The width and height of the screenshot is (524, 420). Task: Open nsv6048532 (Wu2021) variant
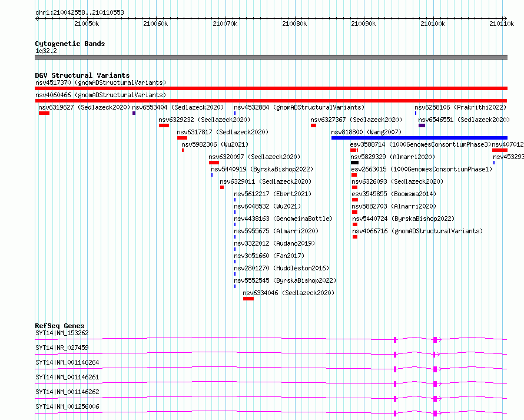tap(267, 206)
